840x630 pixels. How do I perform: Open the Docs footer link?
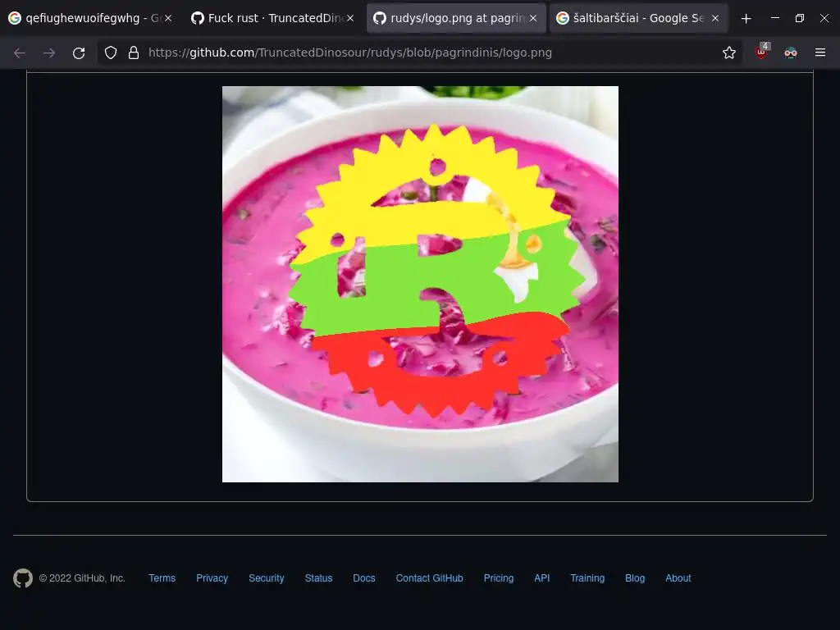pyautogui.click(x=363, y=578)
